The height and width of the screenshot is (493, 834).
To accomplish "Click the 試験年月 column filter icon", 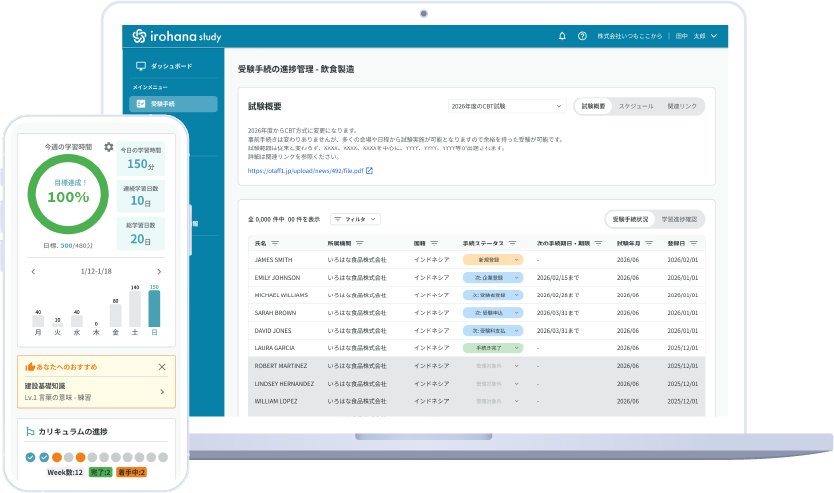I will [x=649, y=243].
